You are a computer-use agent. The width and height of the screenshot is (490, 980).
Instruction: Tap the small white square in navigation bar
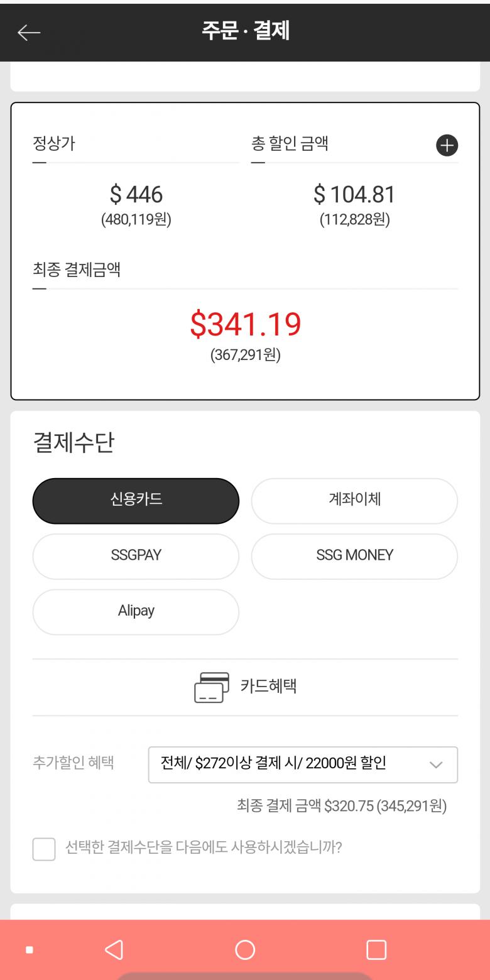tap(29, 950)
